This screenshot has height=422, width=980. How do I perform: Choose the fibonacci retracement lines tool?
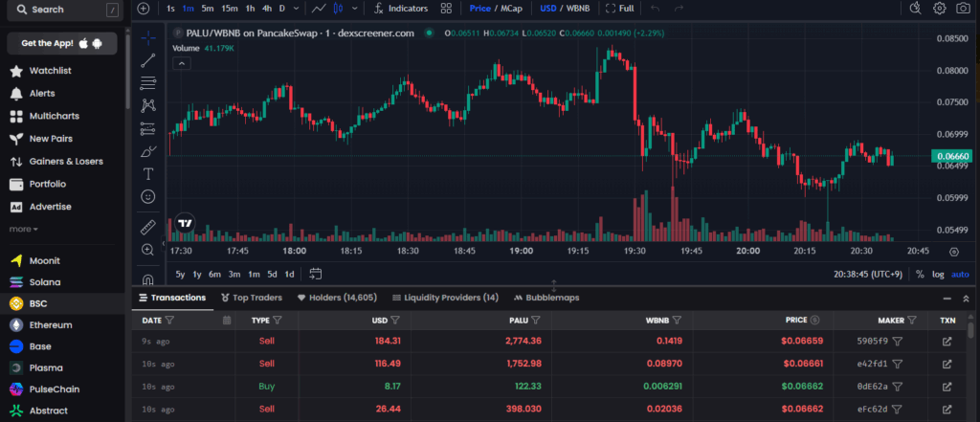tap(147, 83)
